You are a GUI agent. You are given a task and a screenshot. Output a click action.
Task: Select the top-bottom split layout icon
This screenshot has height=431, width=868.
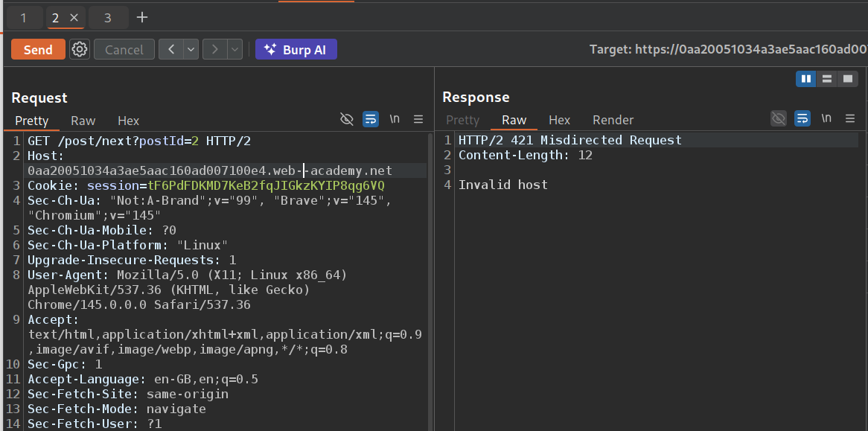pyautogui.click(x=826, y=79)
